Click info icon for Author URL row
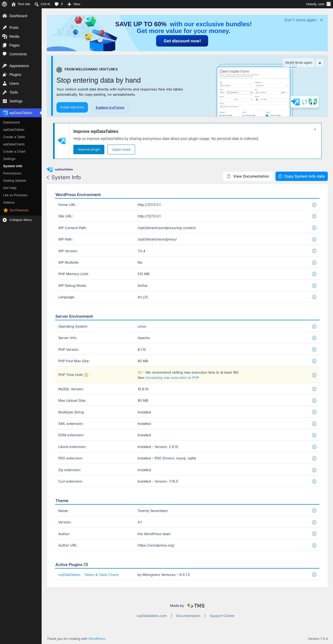 tap(314, 545)
